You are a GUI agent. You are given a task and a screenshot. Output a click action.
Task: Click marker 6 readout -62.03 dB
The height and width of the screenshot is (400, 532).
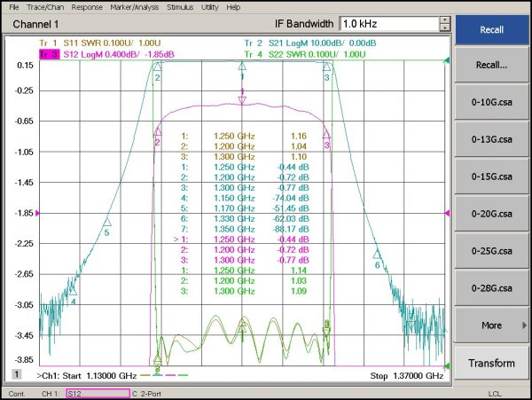291,219
